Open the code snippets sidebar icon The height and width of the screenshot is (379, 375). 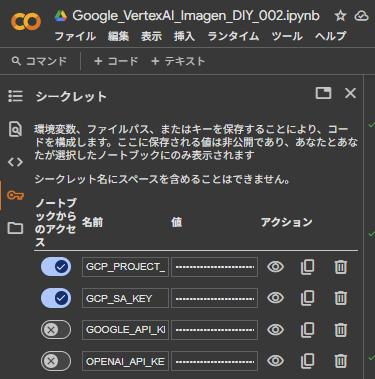(15, 162)
